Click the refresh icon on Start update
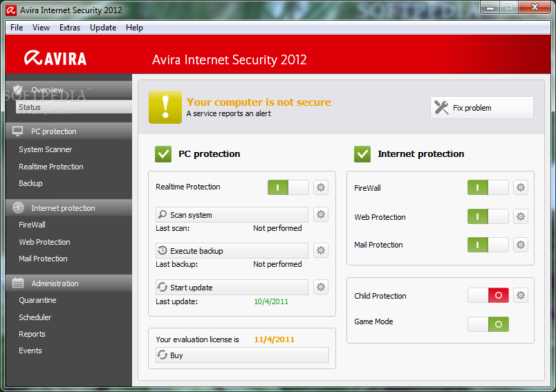Screen dimensions: 556x392 pyautogui.click(x=163, y=287)
